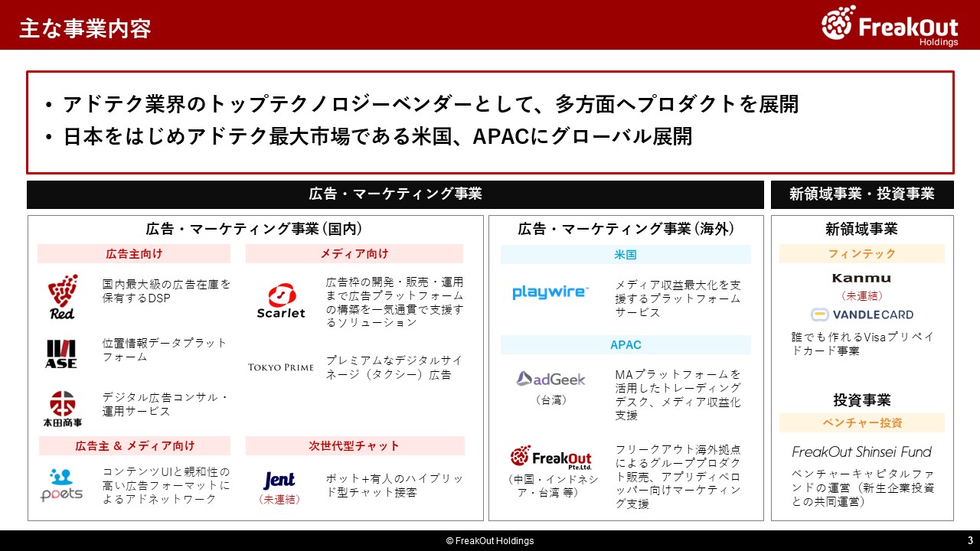980x551 pixels.
Task: Select the 広告主 & メディア向け label
Action: [x=134, y=445]
